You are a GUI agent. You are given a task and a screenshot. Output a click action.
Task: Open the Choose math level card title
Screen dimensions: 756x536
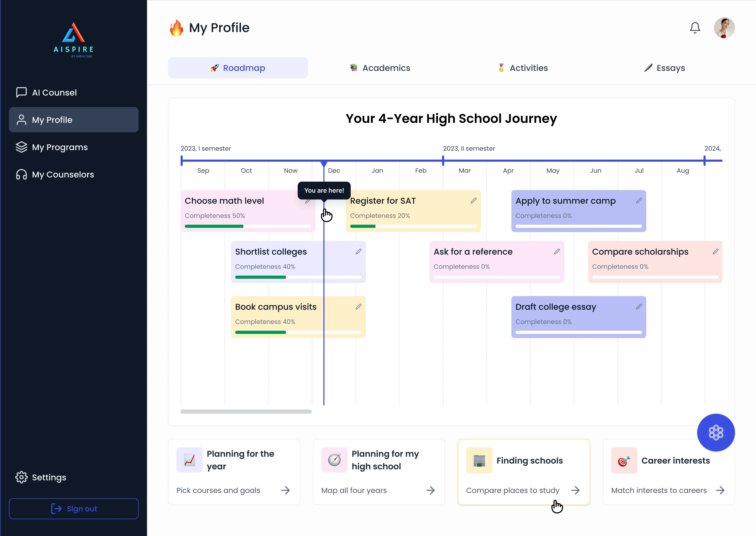(224, 201)
